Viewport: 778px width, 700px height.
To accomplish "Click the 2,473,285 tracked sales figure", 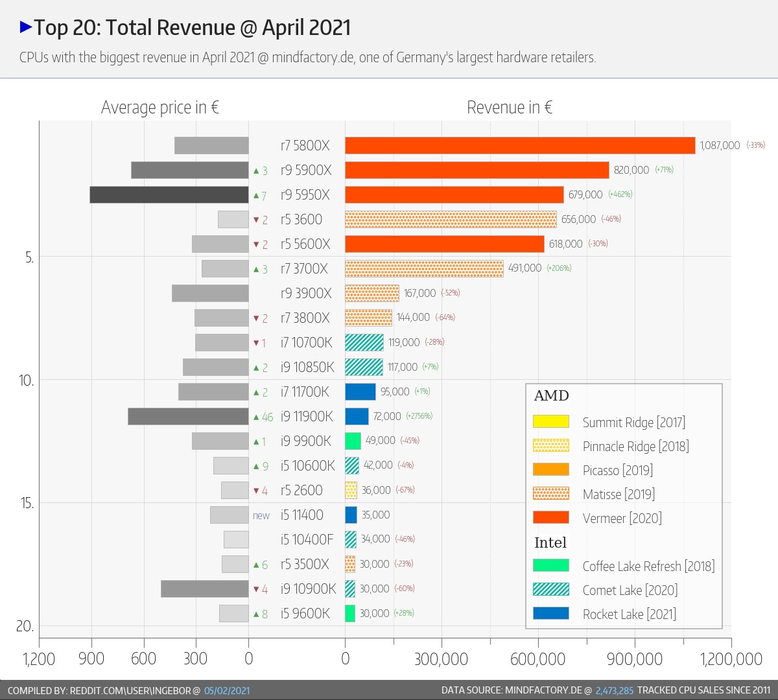I will [x=615, y=691].
